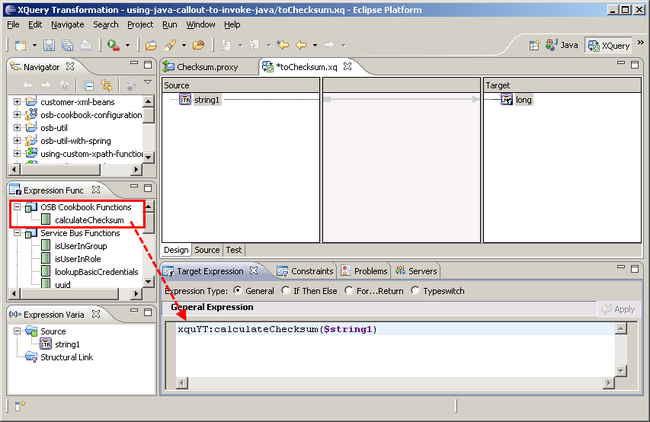
Task: Open Navigator view menu triangle
Action: (148, 82)
